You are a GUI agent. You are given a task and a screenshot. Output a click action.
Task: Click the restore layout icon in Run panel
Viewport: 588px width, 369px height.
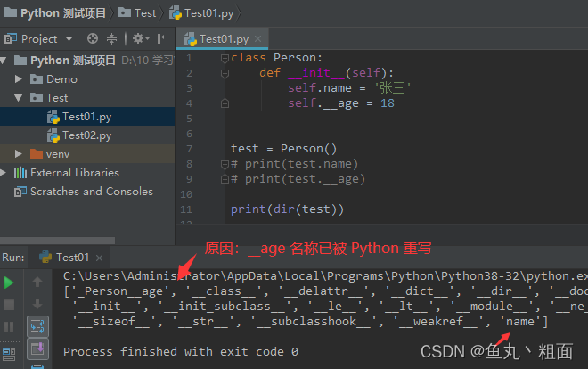click(9, 354)
